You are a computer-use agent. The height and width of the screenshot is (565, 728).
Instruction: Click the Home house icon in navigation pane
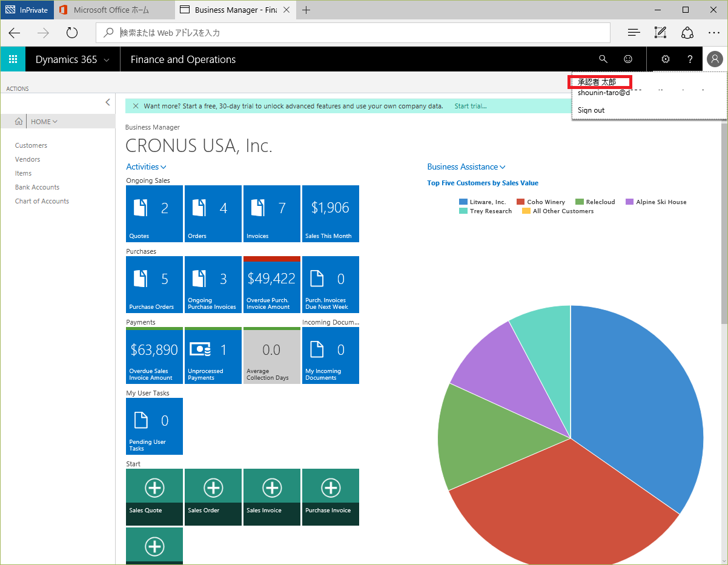[19, 122]
